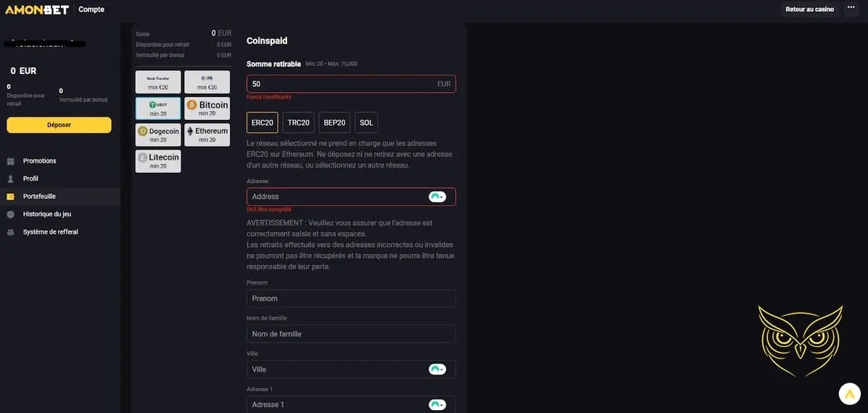Open autofill dropdown in Ville field
This screenshot has height=413, width=868.
pos(437,369)
